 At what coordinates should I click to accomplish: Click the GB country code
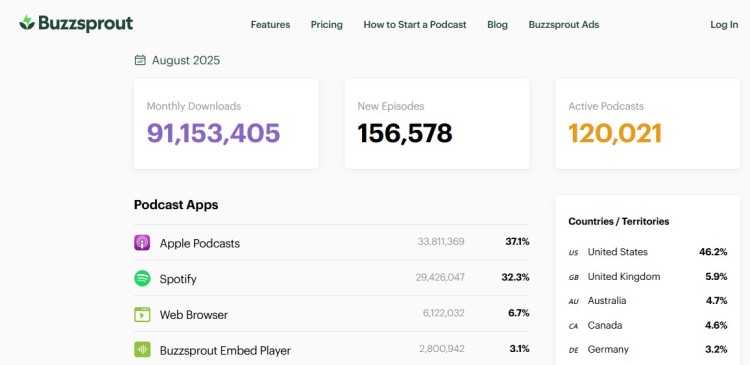coord(574,277)
